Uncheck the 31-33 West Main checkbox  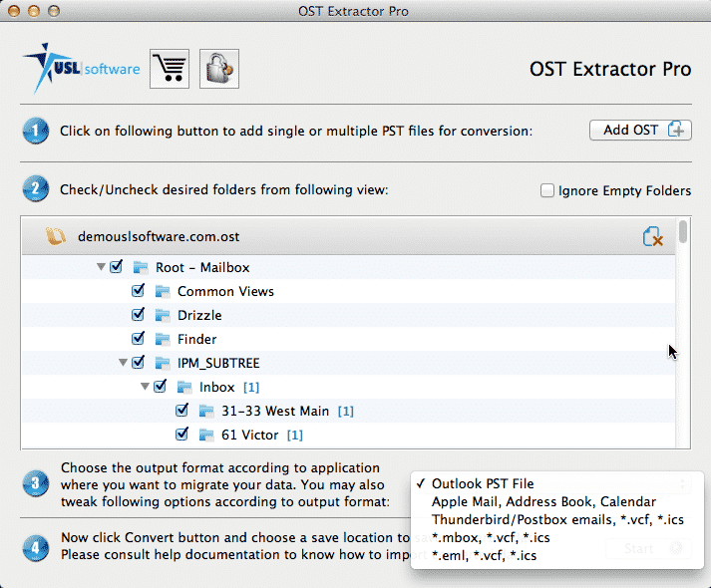pyautogui.click(x=181, y=410)
